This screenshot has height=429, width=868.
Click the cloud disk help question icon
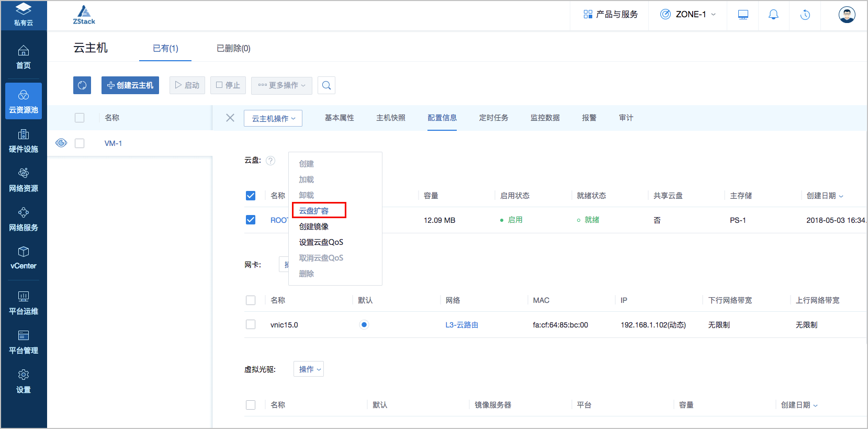point(270,161)
